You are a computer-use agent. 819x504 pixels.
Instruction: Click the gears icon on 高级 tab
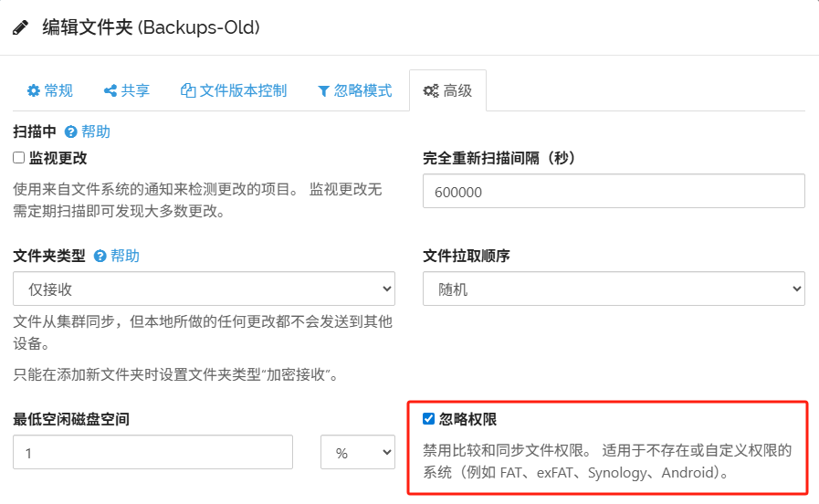pos(431,90)
